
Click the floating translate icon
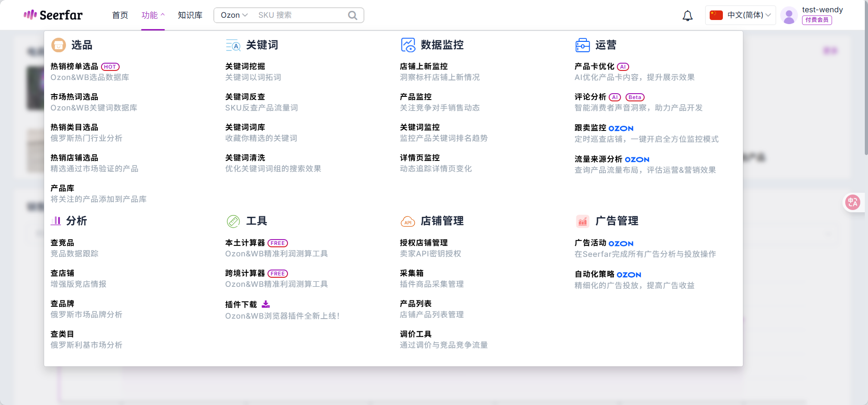coord(853,202)
